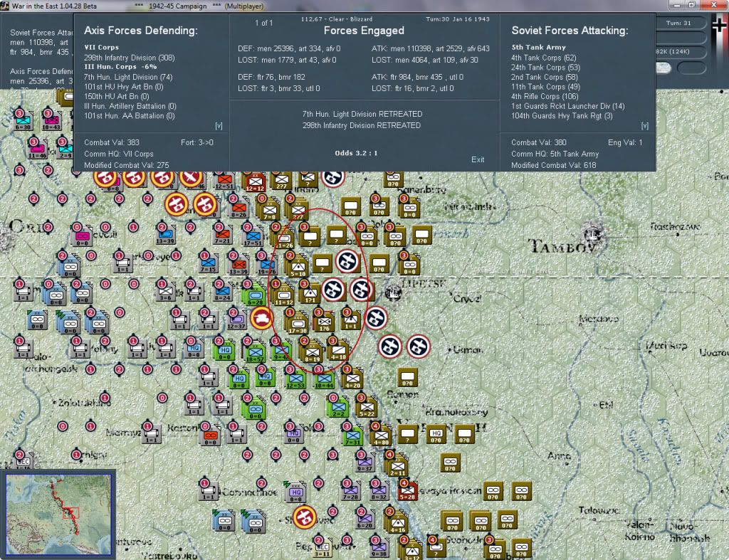The height and width of the screenshot is (560, 729).
Task: Select the 7=15 blue infantry counter
Action: point(208,263)
